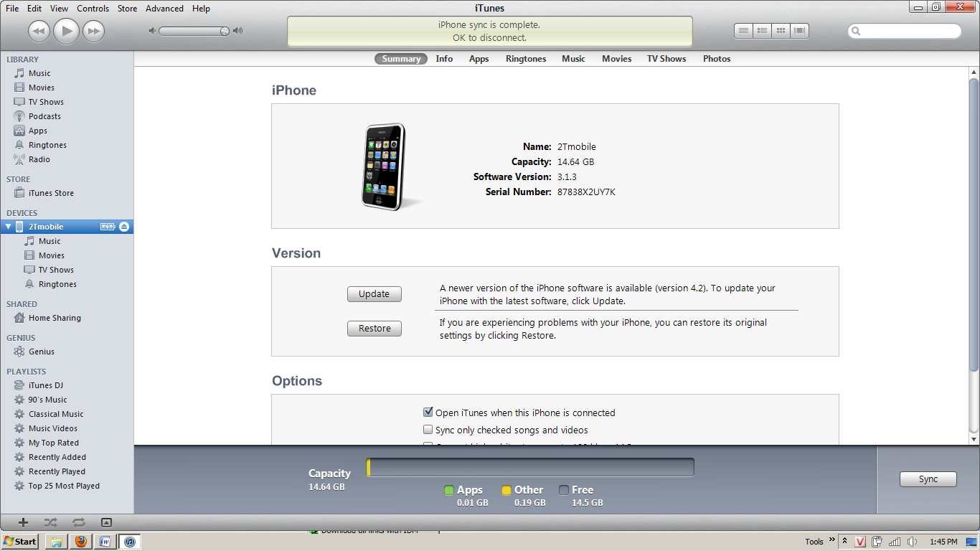Switch to the Info tab
This screenshot has width=980, height=551.
[x=444, y=59]
